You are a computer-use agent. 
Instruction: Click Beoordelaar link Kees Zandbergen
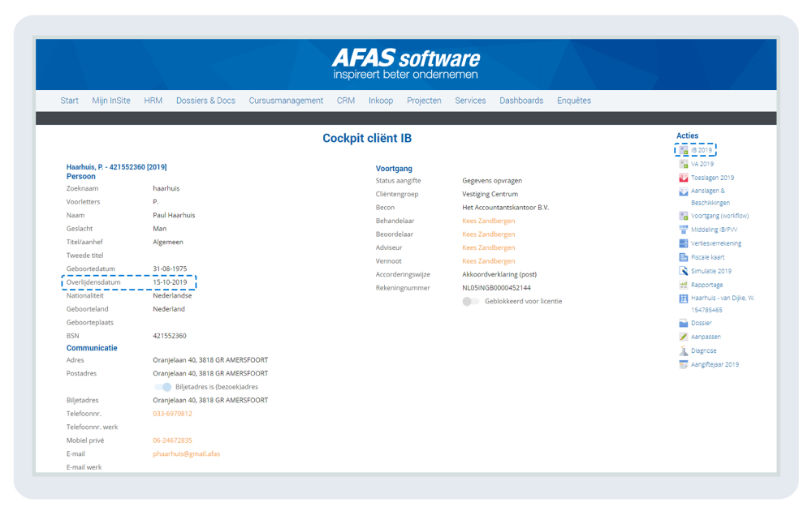coord(488,234)
